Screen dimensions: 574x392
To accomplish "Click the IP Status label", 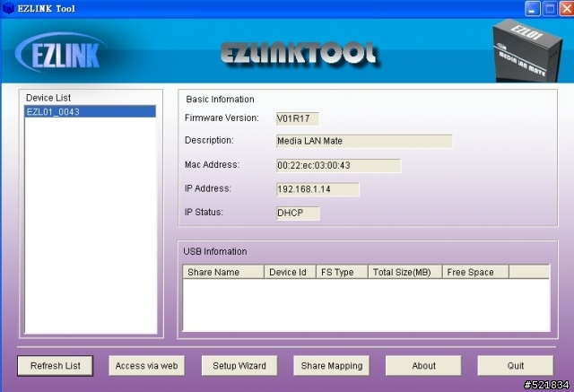I will (204, 212).
